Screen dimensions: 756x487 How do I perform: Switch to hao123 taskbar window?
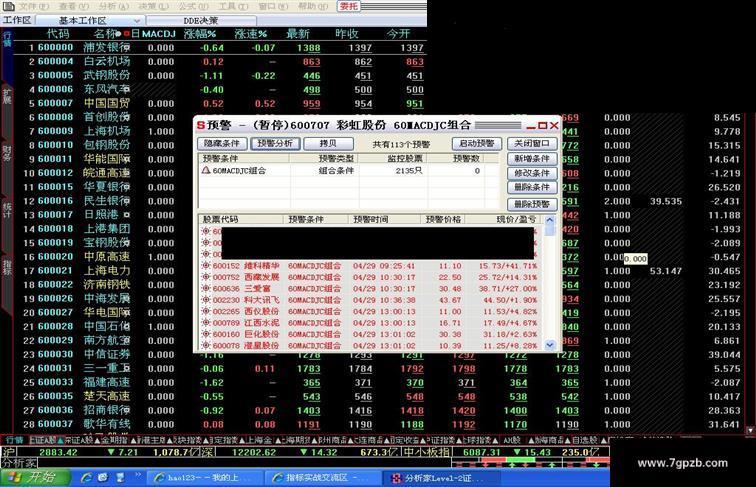205,478
